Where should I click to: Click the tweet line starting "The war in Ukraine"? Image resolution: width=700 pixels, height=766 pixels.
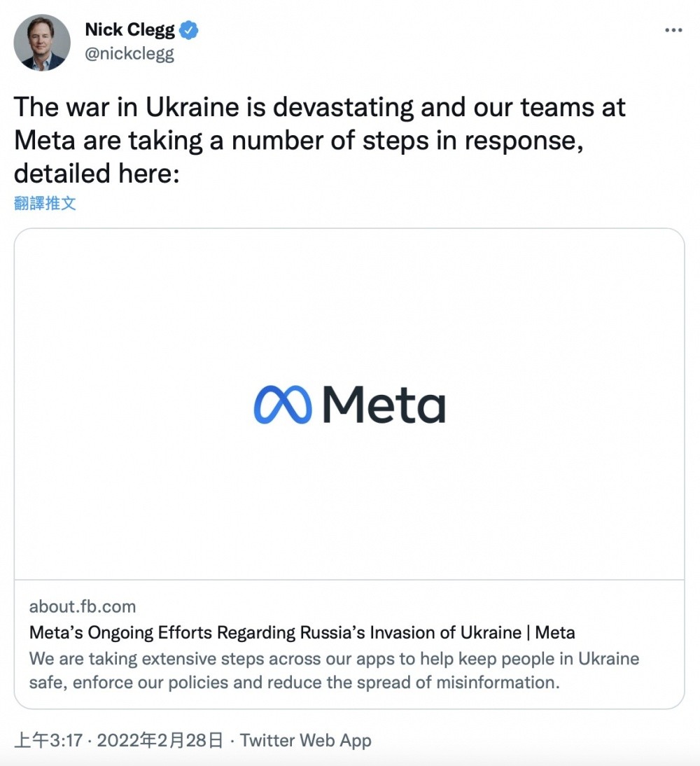(319, 107)
